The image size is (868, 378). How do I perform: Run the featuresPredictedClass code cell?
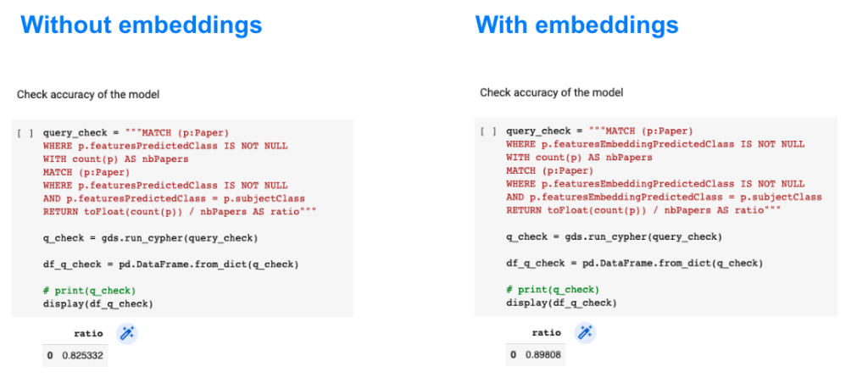[24, 133]
